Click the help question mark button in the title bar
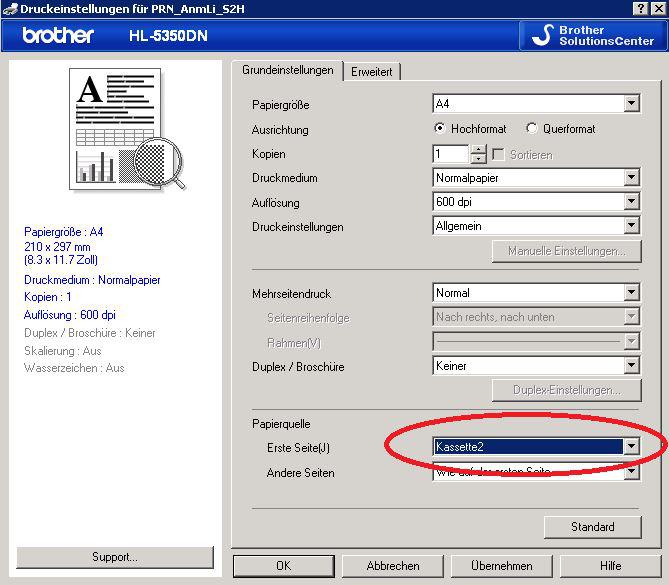This screenshot has height=585, width=669. 641,9
